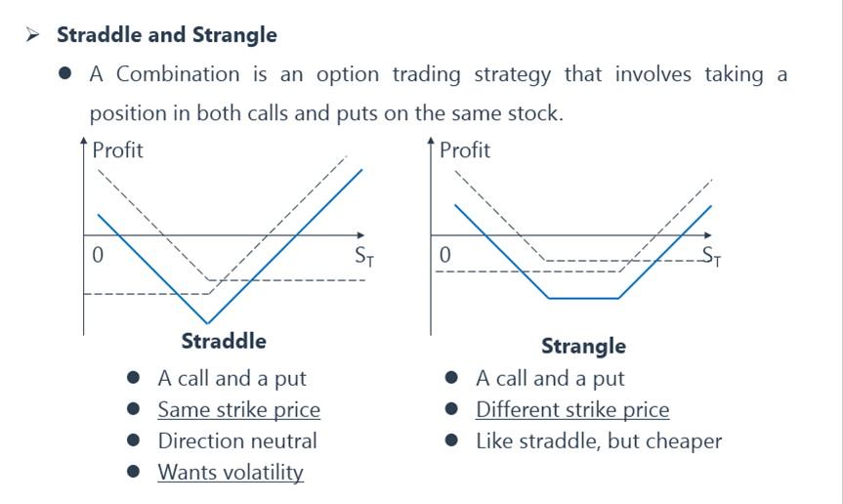Click the 'Direction neutral' bullet text
The height and width of the screenshot is (504, 843).
click(237, 441)
